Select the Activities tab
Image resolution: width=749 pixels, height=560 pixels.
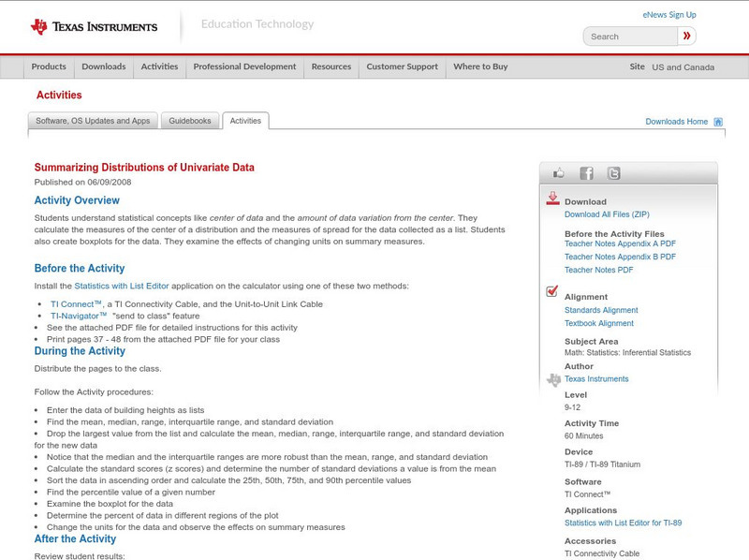[x=245, y=121]
